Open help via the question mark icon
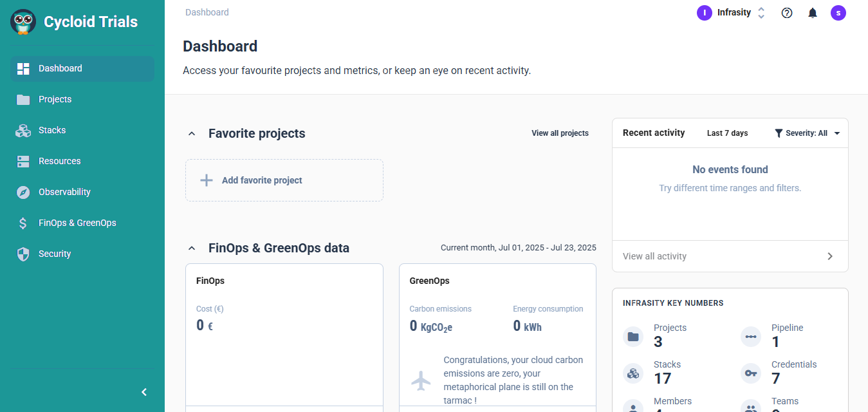This screenshot has height=412, width=868. pyautogui.click(x=787, y=13)
